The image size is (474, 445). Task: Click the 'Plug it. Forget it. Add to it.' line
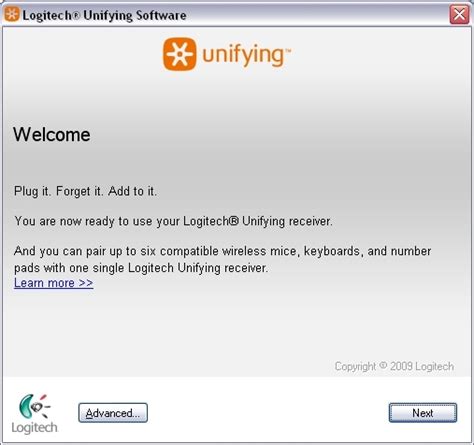[85, 191]
